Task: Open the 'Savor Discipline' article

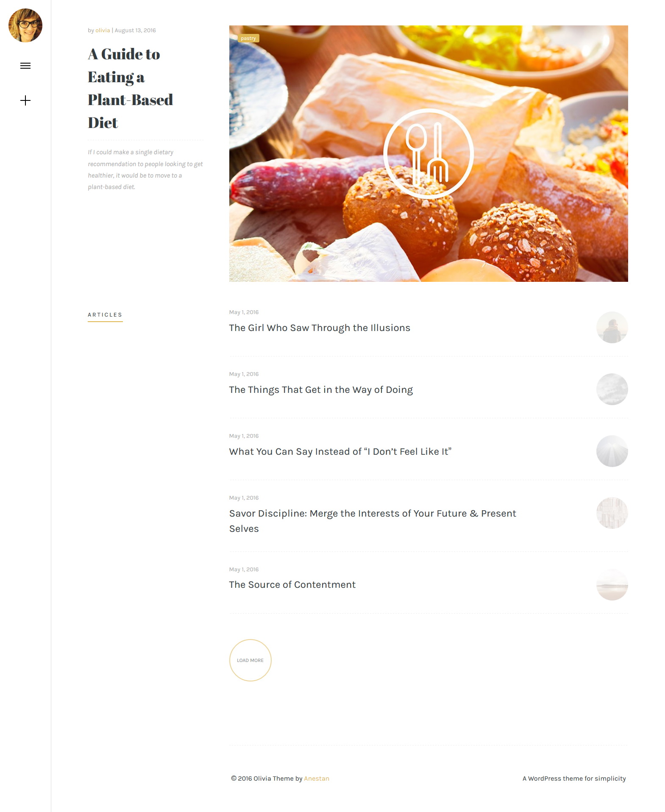Action: (373, 521)
